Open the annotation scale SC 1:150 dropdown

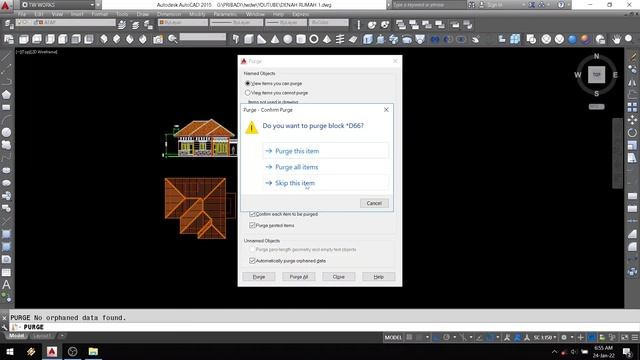click(545, 338)
